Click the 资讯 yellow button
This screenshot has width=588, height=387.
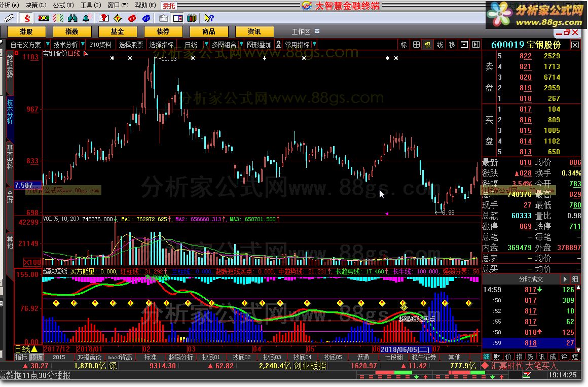coord(254,31)
